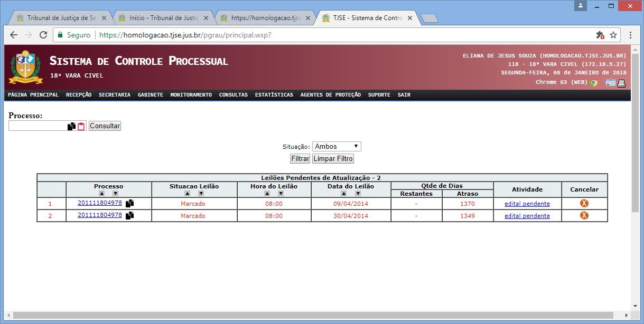
Task: Click the red clipboard paste icon
Action: [81, 126]
